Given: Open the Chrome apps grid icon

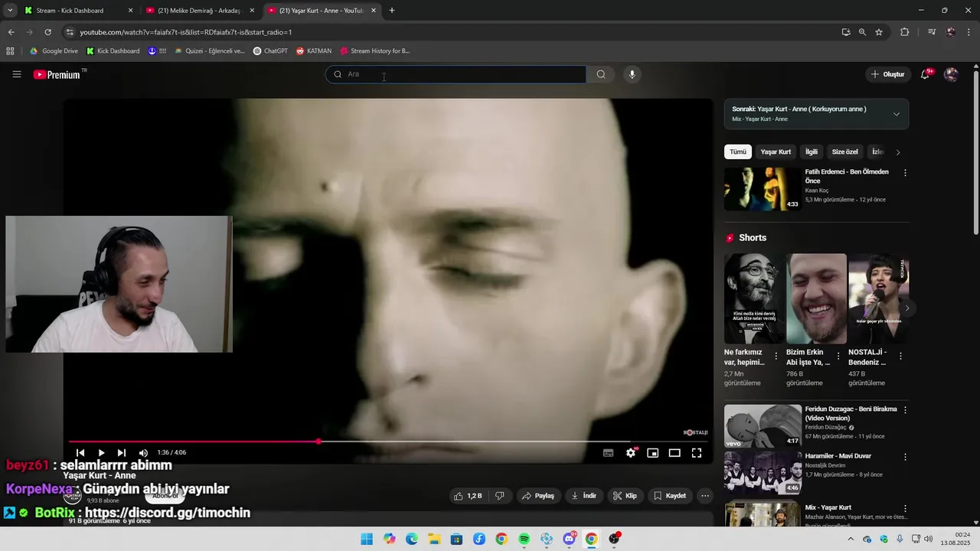Looking at the screenshot, I should pos(10,51).
